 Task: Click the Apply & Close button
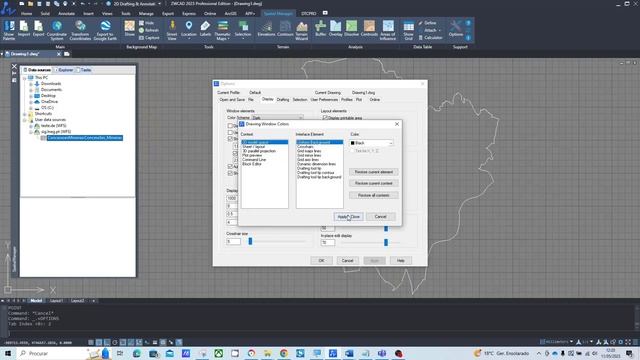(348, 217)
